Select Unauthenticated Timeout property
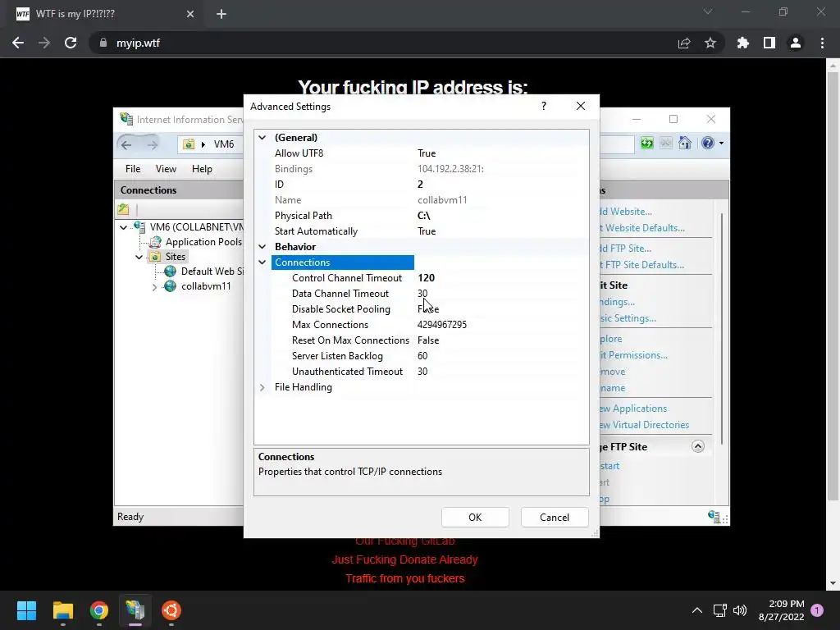The height and width of the screenshot is (630, 840). click(x=422, y=372)
